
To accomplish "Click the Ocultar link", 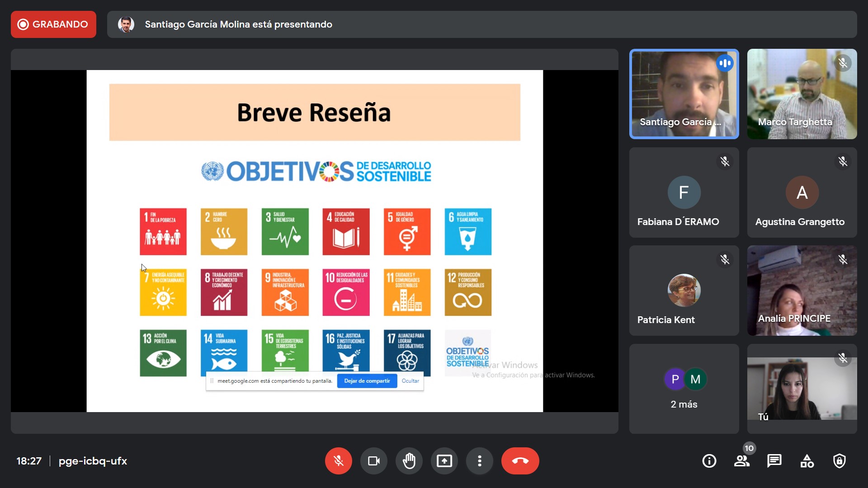I will [x=410, y=381].
